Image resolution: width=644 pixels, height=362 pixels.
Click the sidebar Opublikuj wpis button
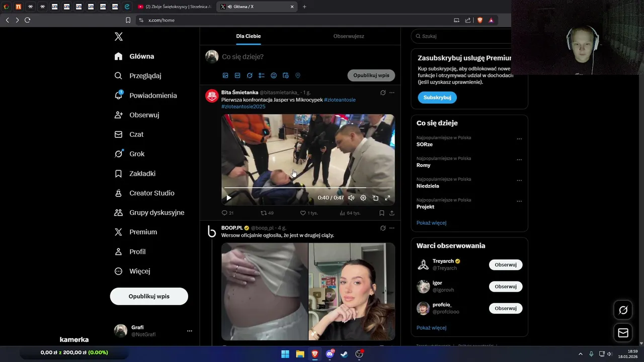coord(149,296)
